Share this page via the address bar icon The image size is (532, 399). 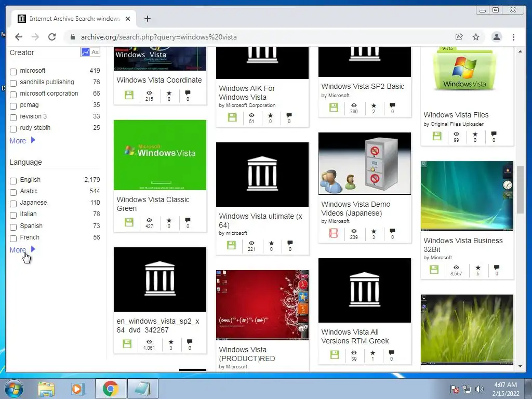coord(459,37)
